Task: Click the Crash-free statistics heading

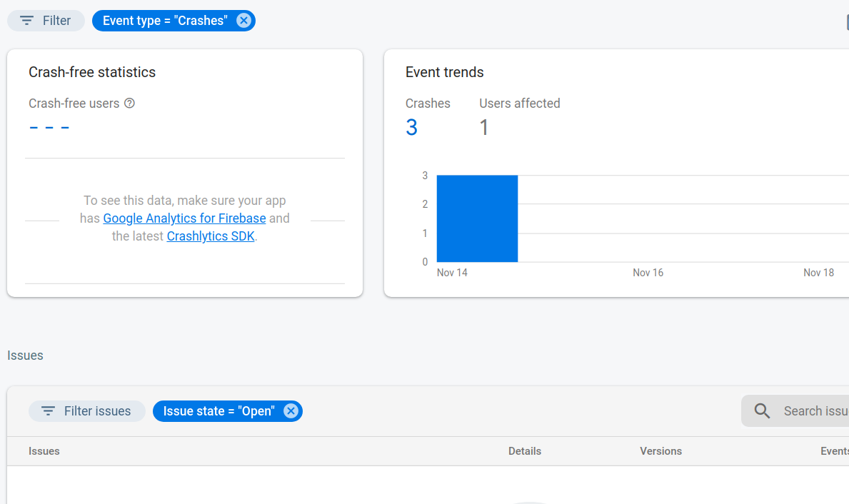Action: click(x=92, y=72)
